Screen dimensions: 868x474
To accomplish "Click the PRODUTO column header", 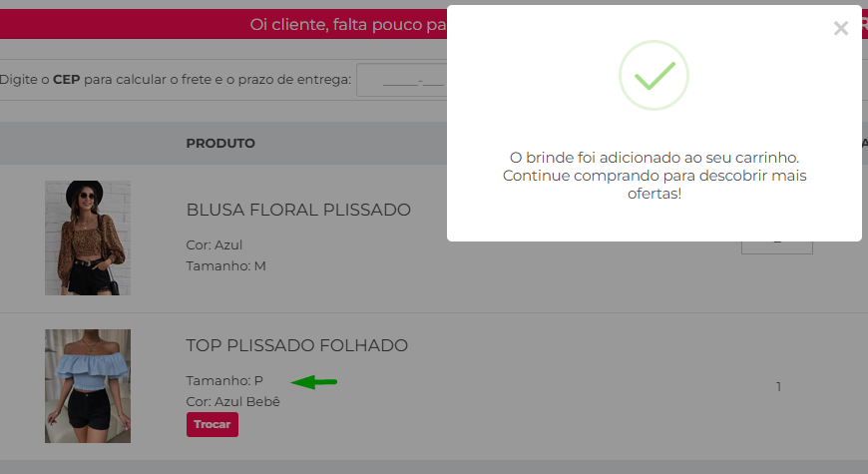I will pos(220,144).
